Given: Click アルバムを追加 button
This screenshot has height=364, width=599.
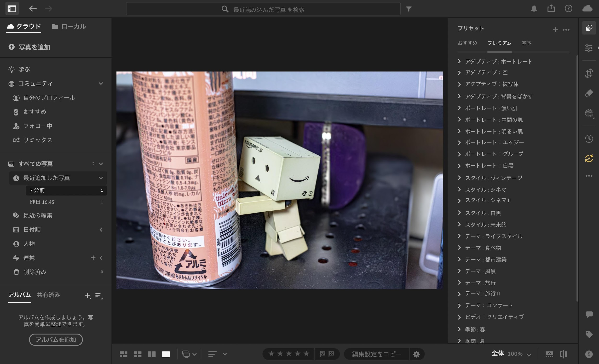Looking at the screenshot, I should pos(56,340).
